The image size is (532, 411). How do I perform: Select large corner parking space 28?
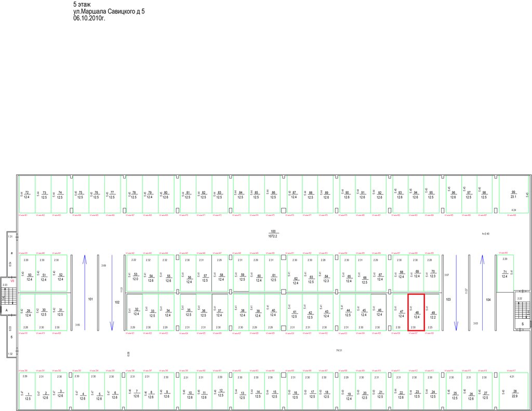pyautogui.click(x=514, y=391)
